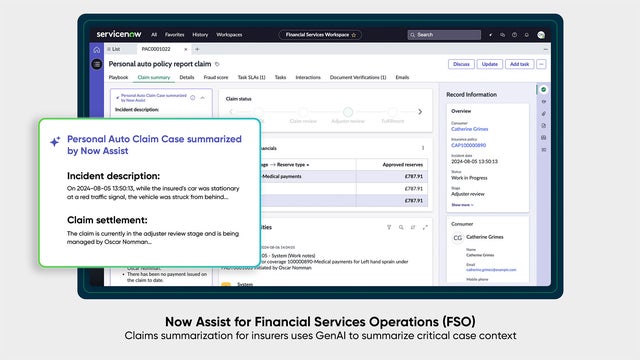The height and width of the screenshot is (360, 640).
Task: Open the Interactions tab
Action: click(x=308, y=77)
